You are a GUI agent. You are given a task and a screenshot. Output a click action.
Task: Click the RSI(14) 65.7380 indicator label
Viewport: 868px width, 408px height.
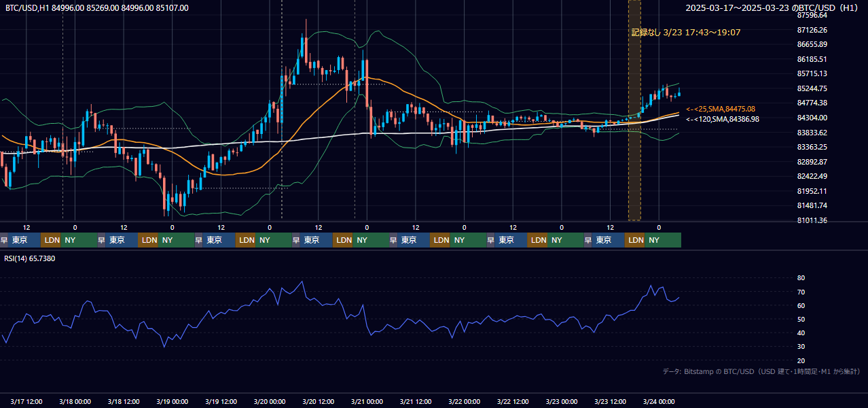[x=30, y=258]
